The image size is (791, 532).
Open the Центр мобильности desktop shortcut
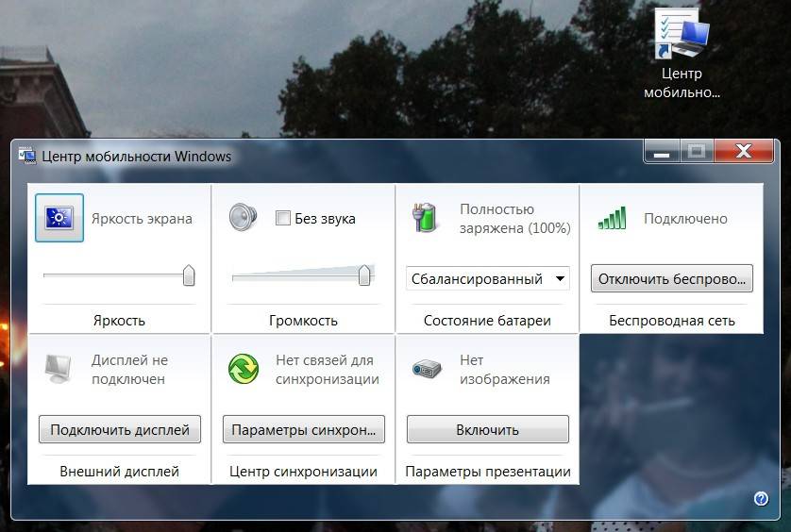click(x=682, y=53)
